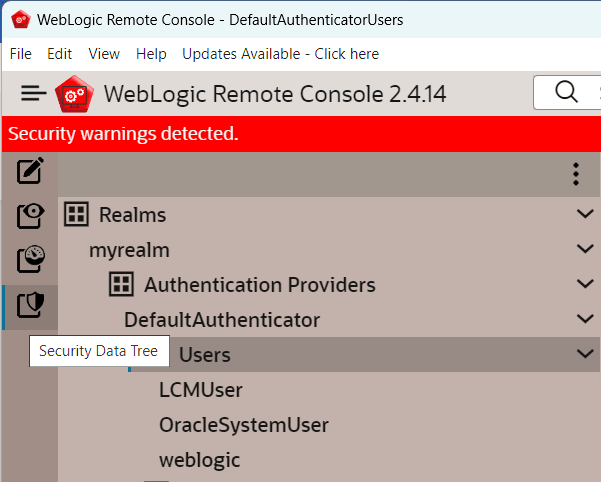601x482 pixels.
Task: Click the Security warnings detected banner
Action: 301,134
